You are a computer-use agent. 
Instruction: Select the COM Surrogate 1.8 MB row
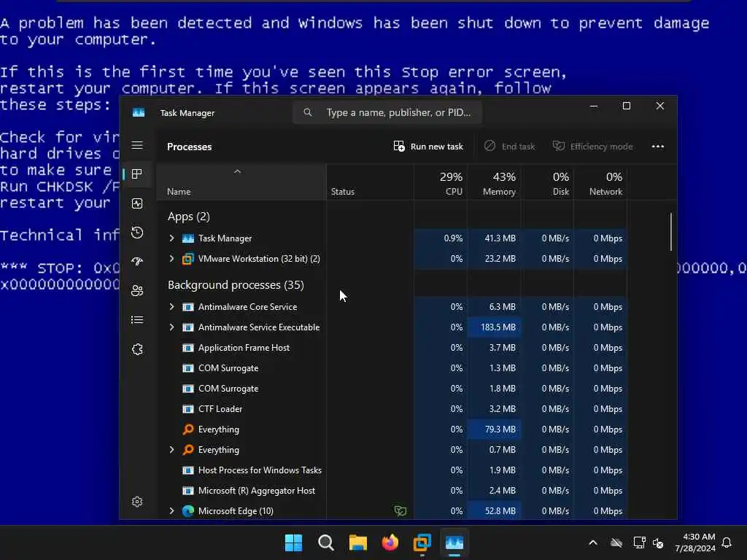(x=391, y=389)
